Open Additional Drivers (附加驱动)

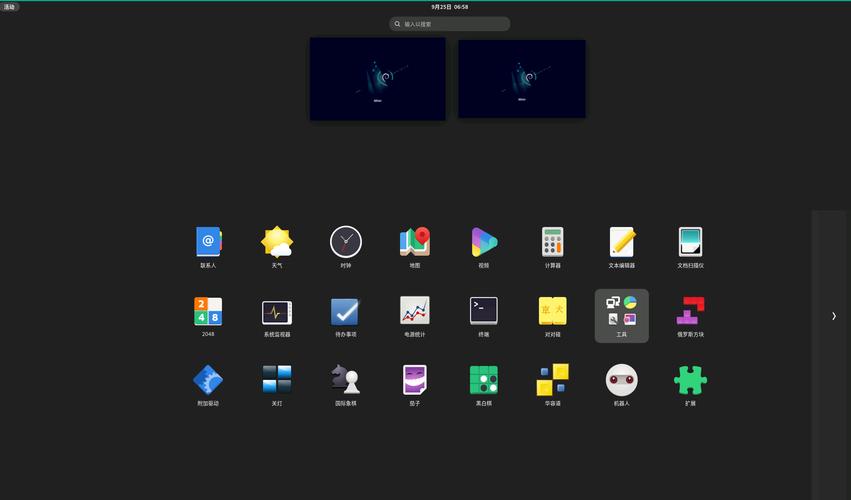(x=208, y=384)
